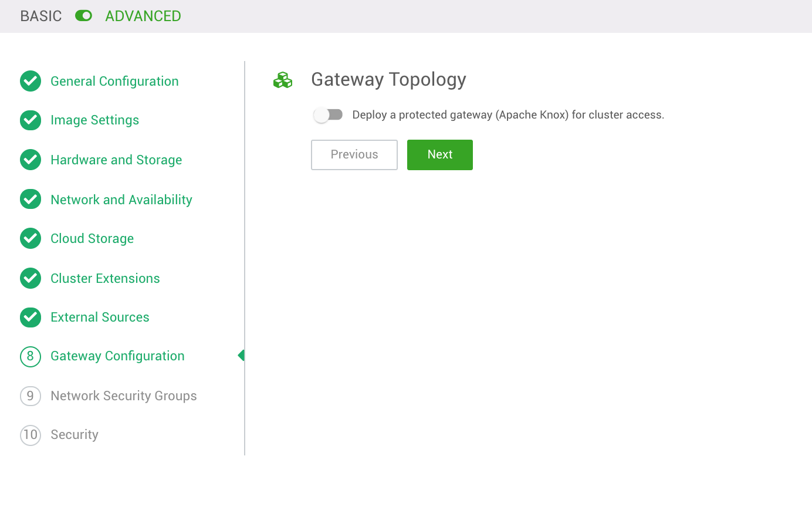Click the Previous button
812x527 pixels.
click(354, 154)
